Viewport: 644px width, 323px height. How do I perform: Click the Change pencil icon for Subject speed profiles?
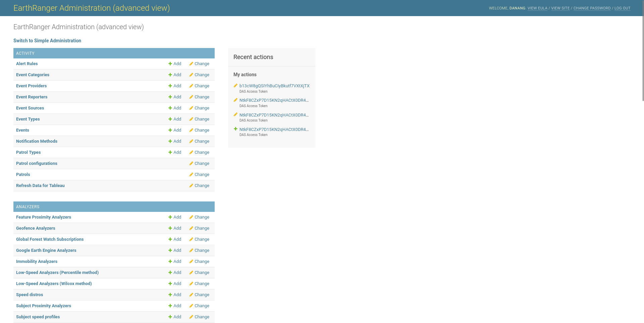[191, 317]
